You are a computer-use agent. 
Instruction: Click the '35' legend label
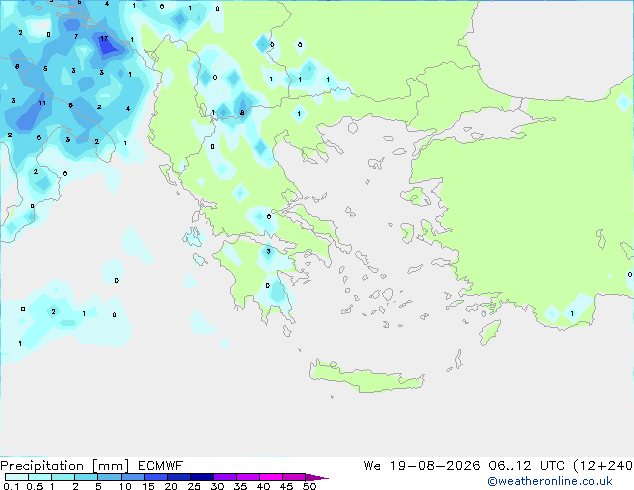tap(240, 486)
